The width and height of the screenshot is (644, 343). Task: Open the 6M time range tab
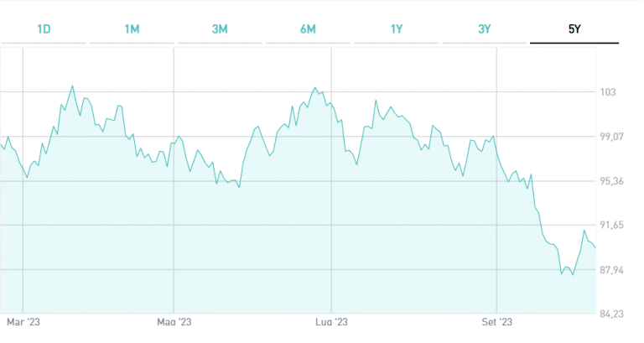click(x=308, y=29)
